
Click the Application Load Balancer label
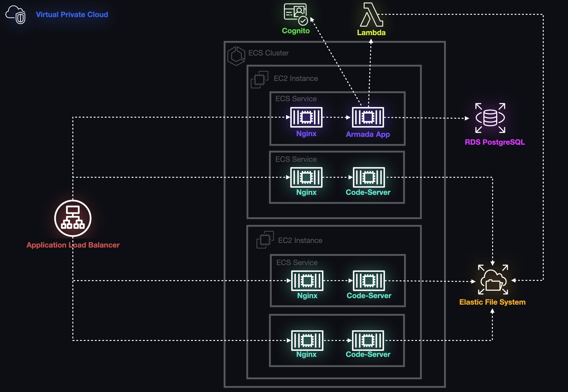73,245
